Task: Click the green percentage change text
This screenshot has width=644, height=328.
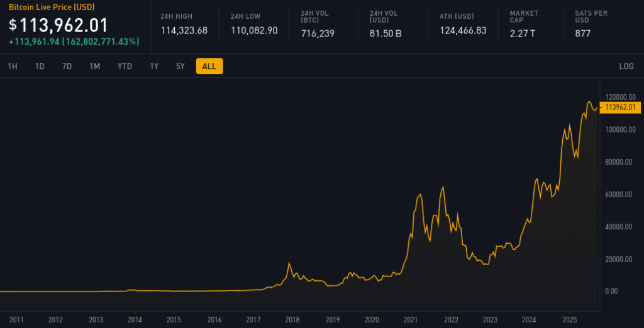Action: point(74,42)
